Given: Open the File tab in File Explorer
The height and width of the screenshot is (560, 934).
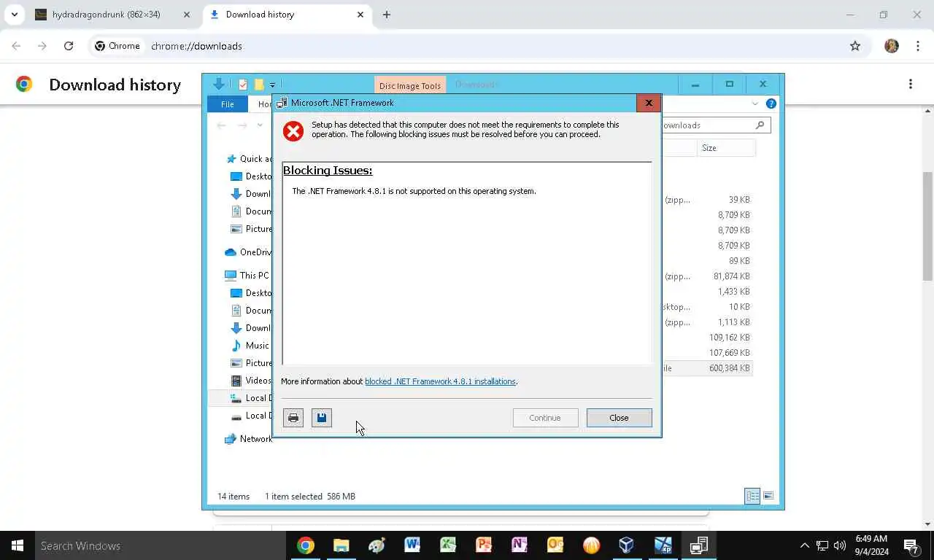Looking at the screenshot, I should [228, 104].
